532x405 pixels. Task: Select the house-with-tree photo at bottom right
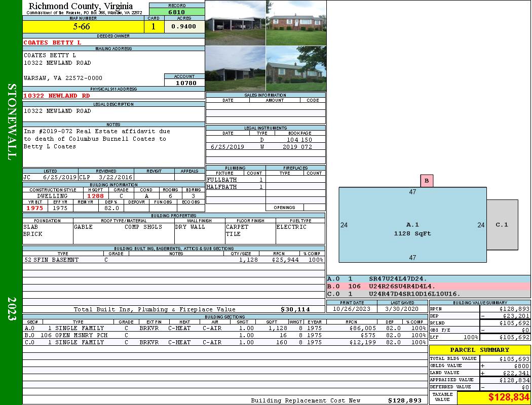(296, 69)
